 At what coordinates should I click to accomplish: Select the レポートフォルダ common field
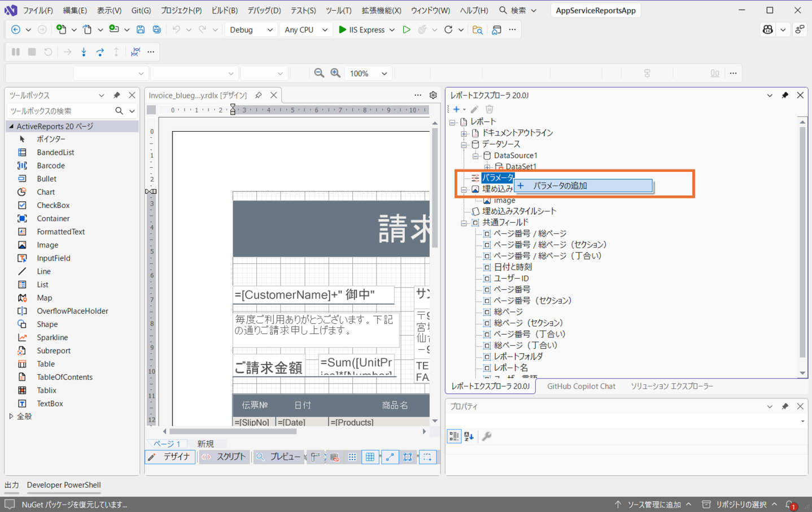tap(518, 357)
